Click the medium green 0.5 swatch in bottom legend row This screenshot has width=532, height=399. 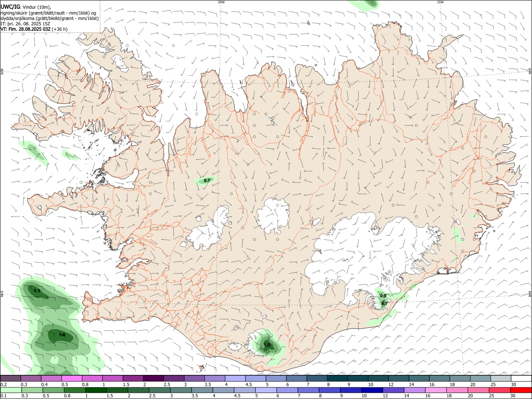tap(53, 390)
